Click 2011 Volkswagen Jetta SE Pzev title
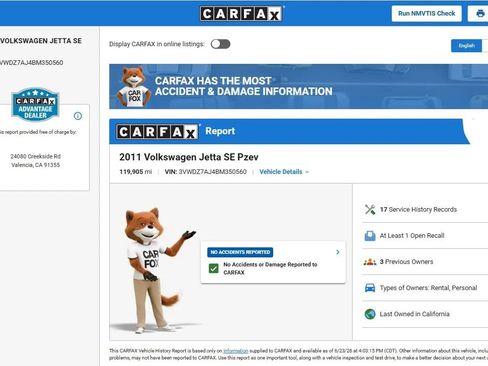The height and width of the screenshot is (366, 488). pos(189,157)
